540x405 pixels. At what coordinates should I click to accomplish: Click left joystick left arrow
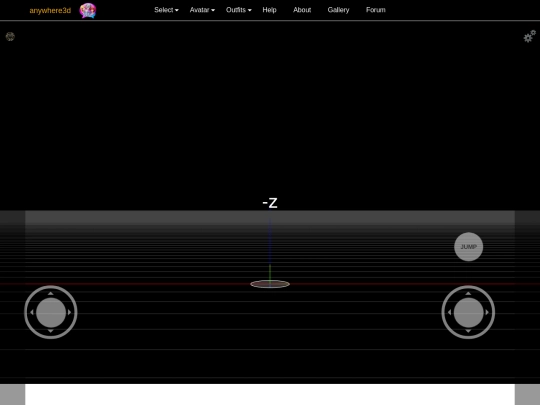click(x=32, y=312)
